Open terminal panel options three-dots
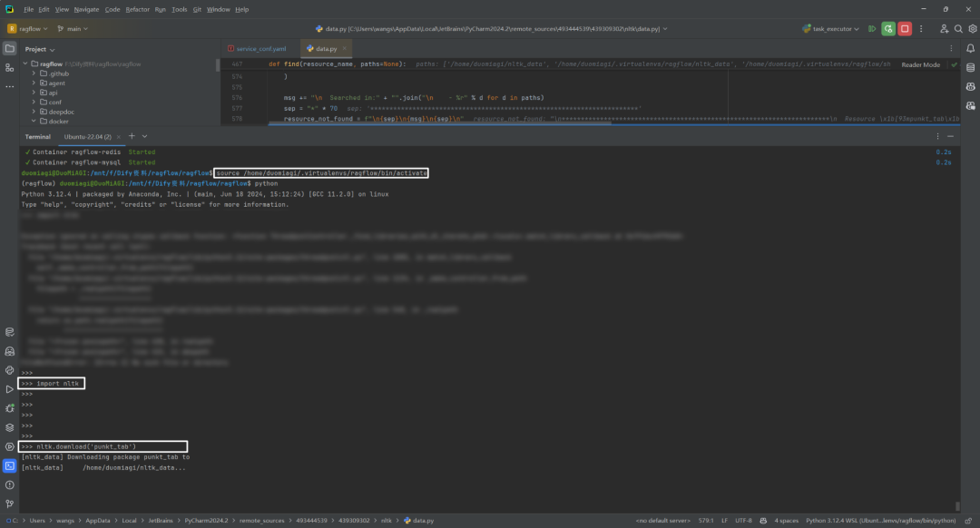 click(x=937, y=136)
